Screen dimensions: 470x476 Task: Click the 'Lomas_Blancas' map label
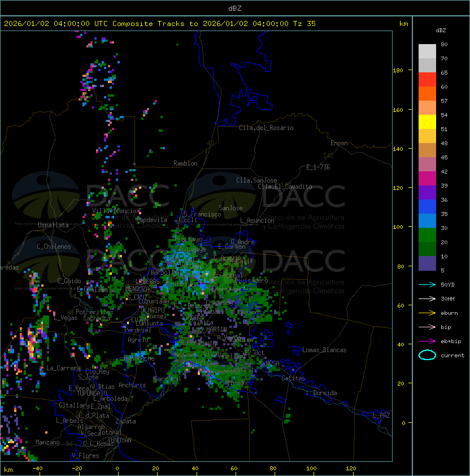click(324, 350)
